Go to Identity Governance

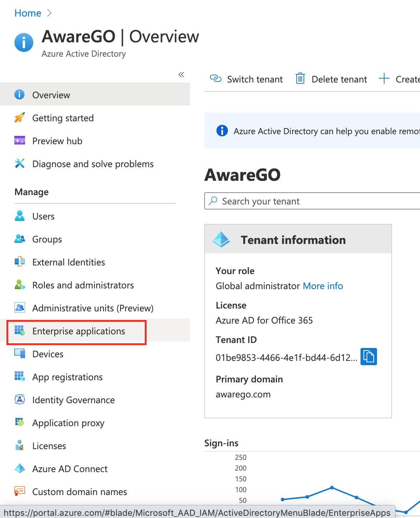(x=73, y=400)
